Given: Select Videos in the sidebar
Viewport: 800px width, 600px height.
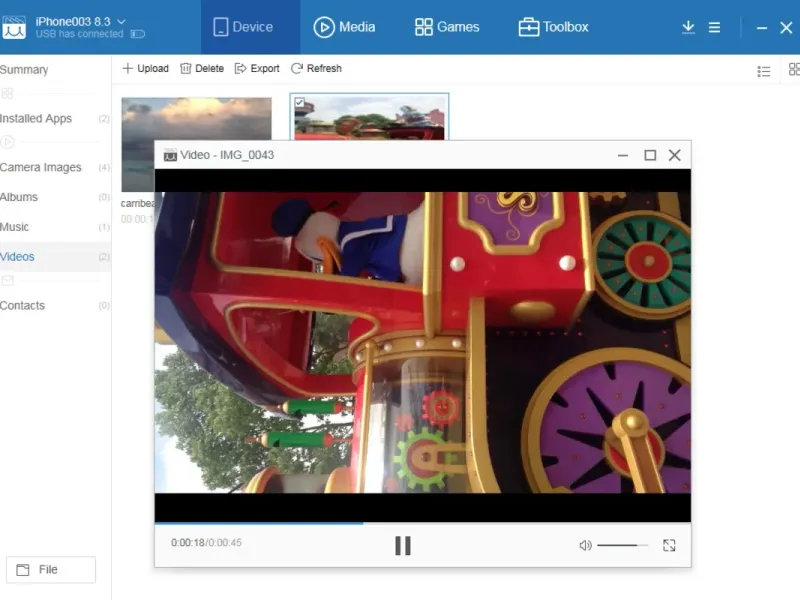Looking at the screenshot, I should (x=55, y=257).
